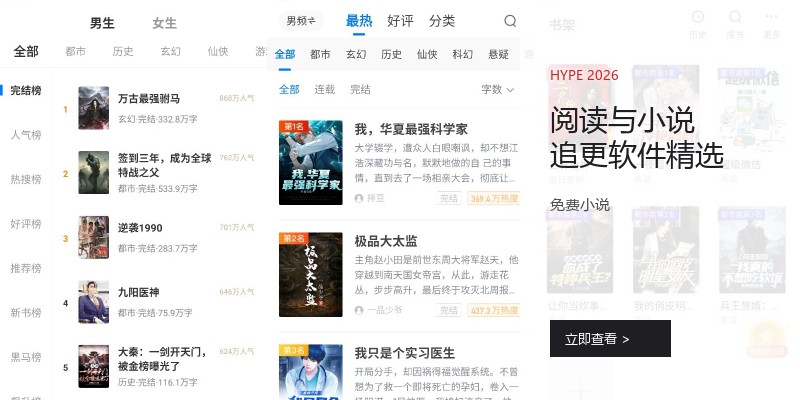
Task: Open the 更多 three-dots menu on 书架
Action: 772,17
